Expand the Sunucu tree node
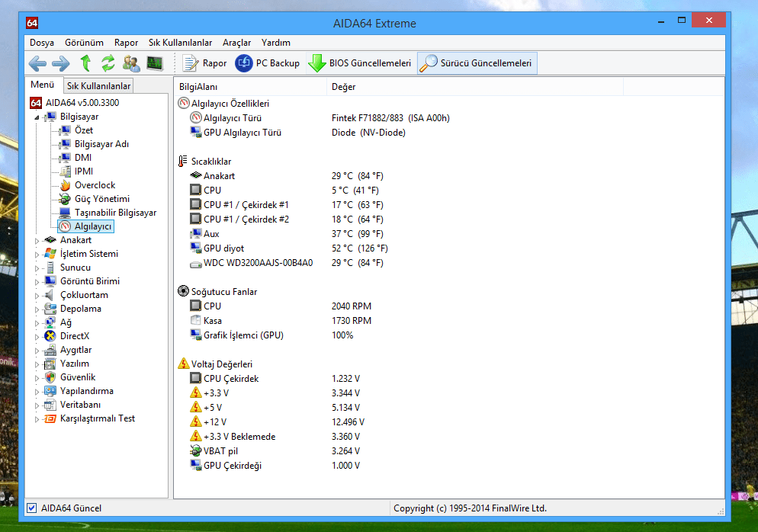The image size is (758, 532). coord(37,268)
